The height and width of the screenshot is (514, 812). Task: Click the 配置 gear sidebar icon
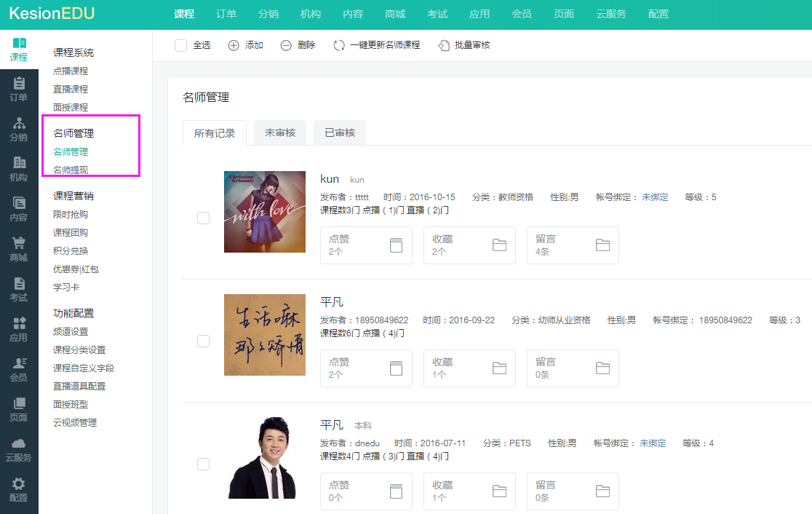coord(19,489)
